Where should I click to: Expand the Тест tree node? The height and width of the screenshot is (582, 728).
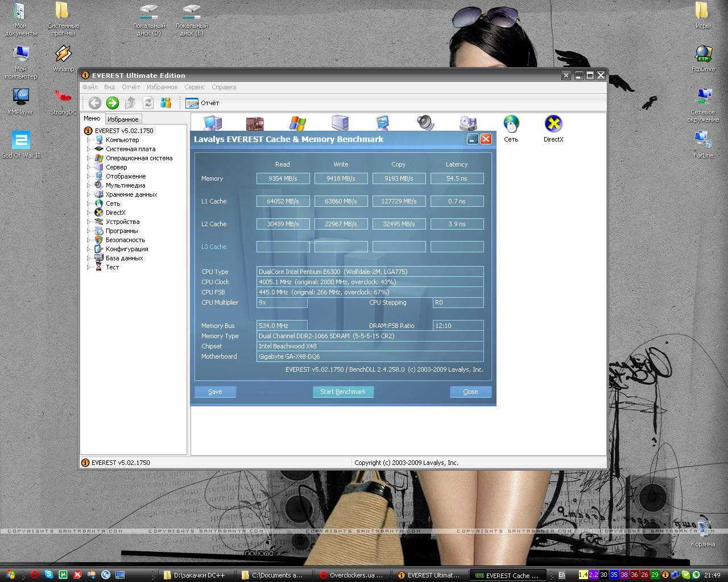pos(88,267)
